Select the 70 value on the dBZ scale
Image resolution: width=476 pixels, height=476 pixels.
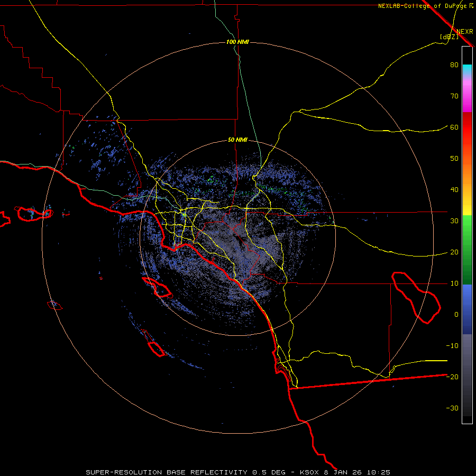(x=454, y=96)
